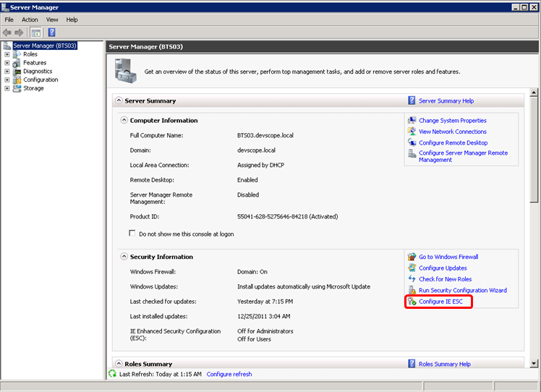
Task: Expand the Configuration tree node
Action: click(7, 80)
